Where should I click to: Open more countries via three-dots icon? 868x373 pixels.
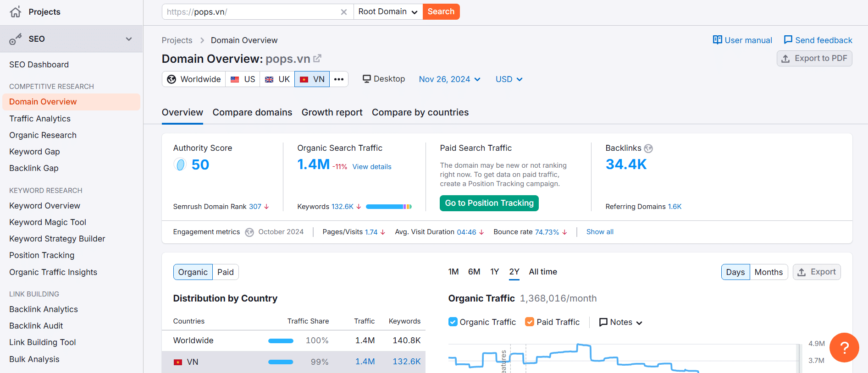tap(339, 79)
